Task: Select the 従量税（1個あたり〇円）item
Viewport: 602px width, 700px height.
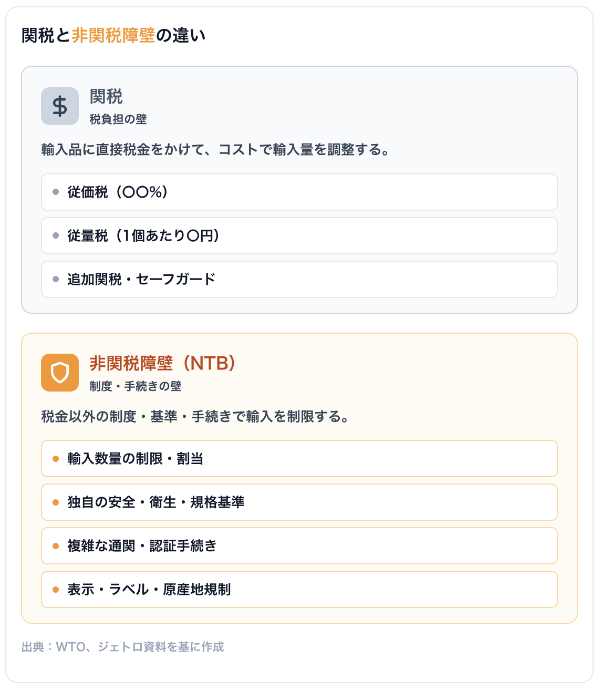Action: click(299, 236)
